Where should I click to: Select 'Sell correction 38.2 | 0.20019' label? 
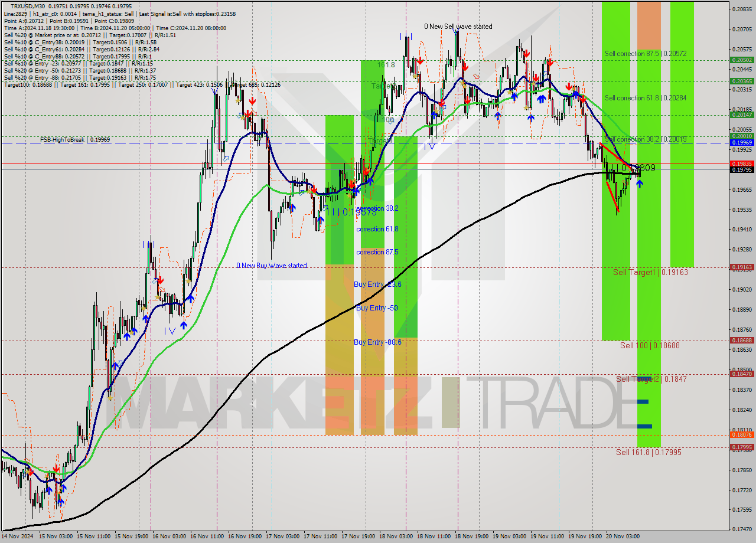tap(646, 139)
